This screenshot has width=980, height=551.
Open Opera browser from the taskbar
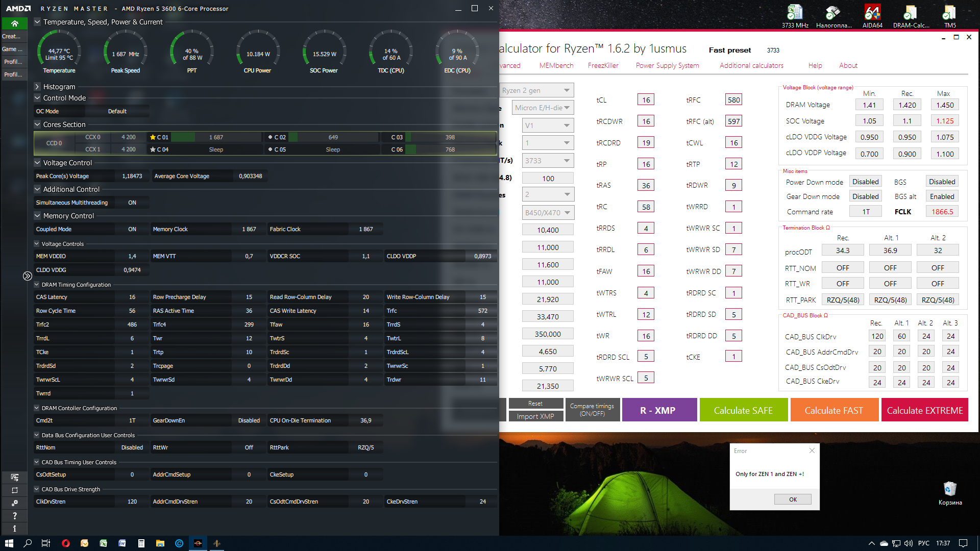pyautogui.click(x=65, y=543)
